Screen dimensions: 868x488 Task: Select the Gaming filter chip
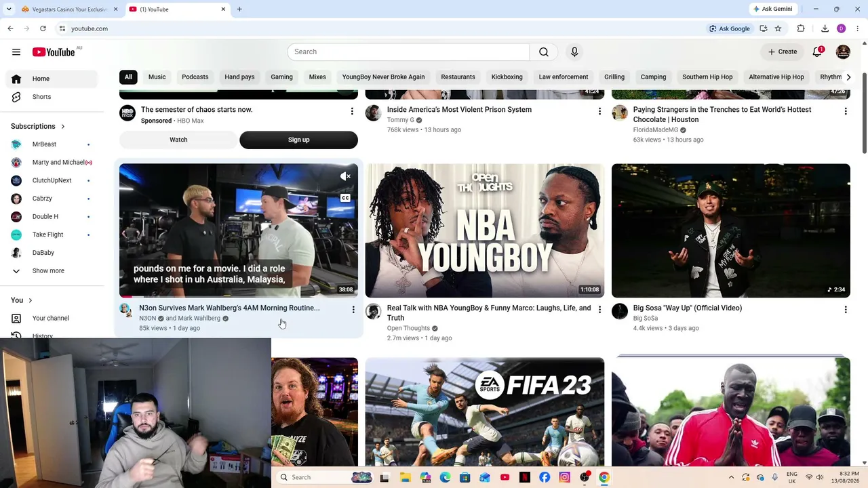pyautogui.click(x=282, y=77)
